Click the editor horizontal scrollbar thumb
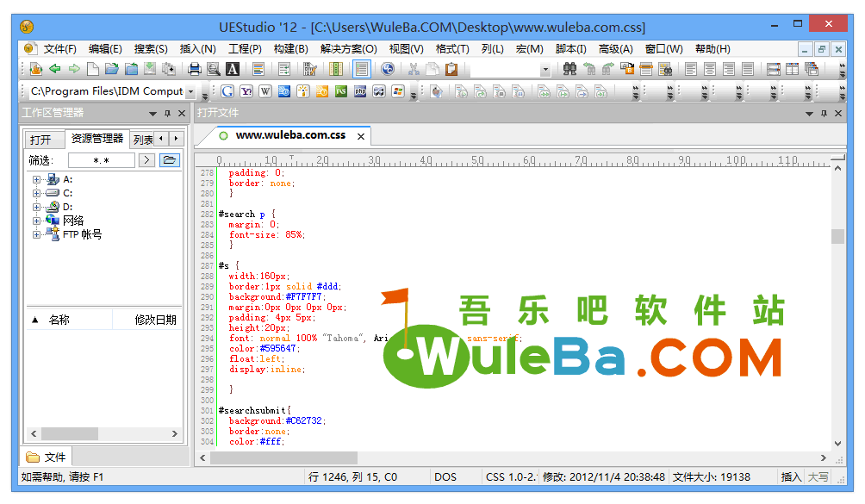The image size is (865, 504). pyautogui.click(x=283, y=457)
